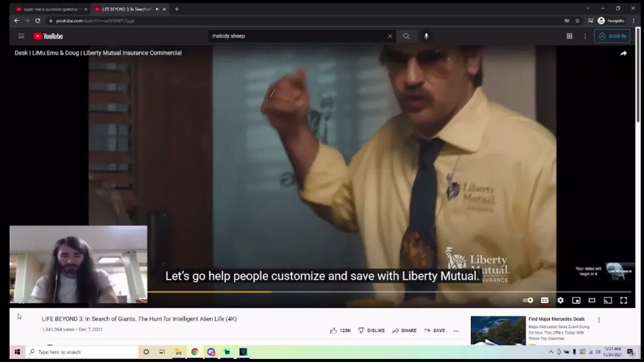Open YouTube settings three-dot menu
Screen dimensions: 644x362
pyautogui.click(x=585, y=36)
